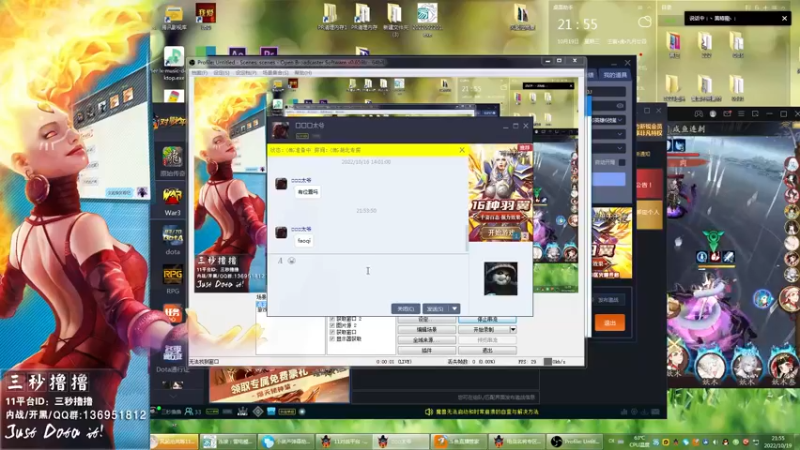Click the diamond icon in the platform bottom bar

pos(258,411)
